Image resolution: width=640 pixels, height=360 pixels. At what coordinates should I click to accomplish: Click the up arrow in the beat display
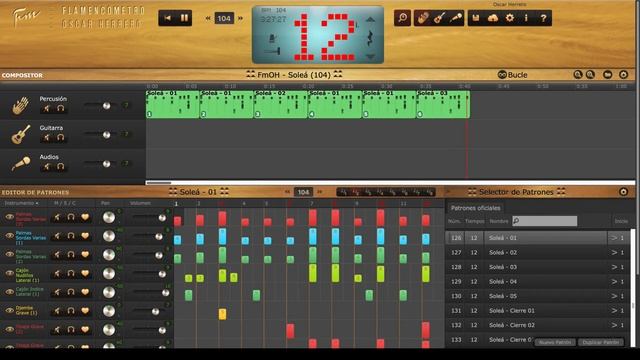point(370,20)
